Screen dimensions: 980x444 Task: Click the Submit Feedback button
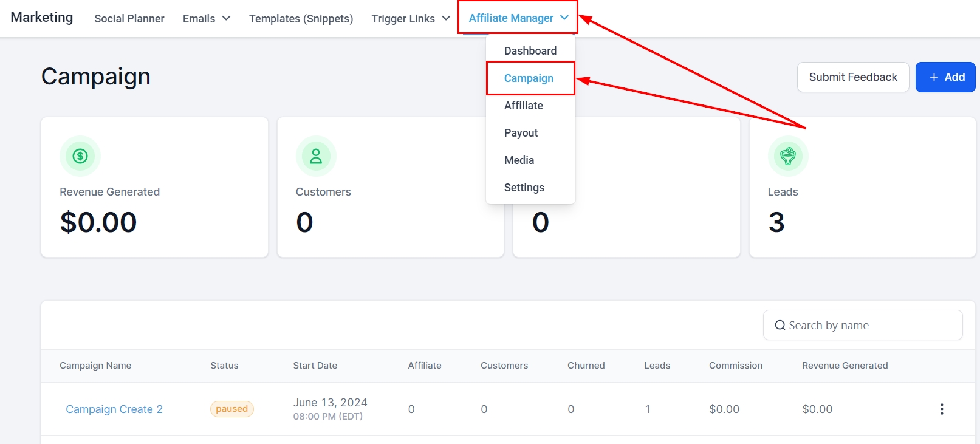pos(852,77)
